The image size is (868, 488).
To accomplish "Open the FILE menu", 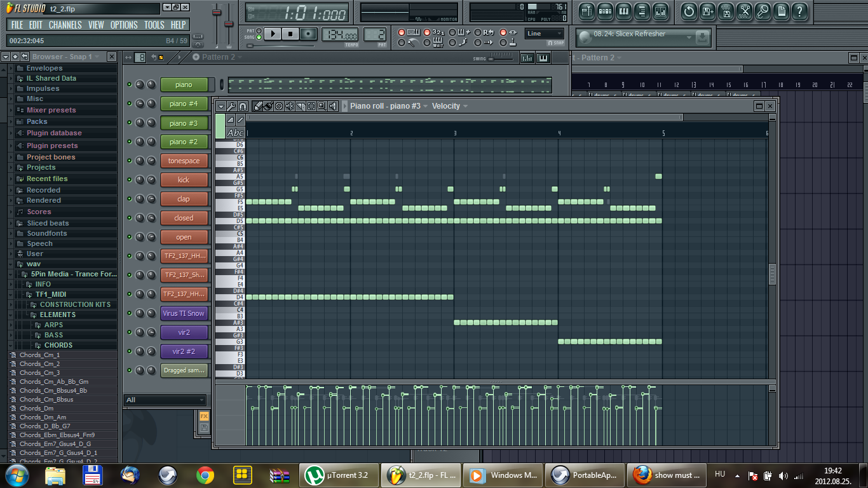I will coord(17,25).
